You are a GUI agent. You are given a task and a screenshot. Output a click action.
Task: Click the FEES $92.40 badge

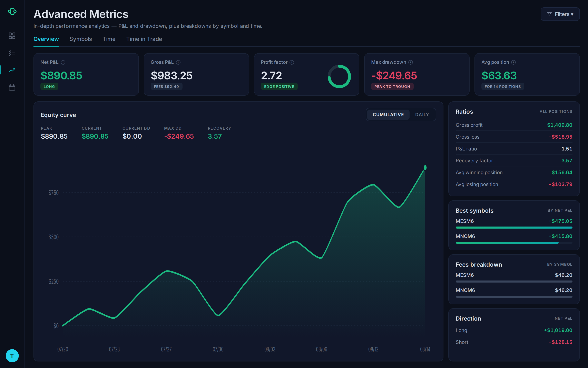(166, 86)
